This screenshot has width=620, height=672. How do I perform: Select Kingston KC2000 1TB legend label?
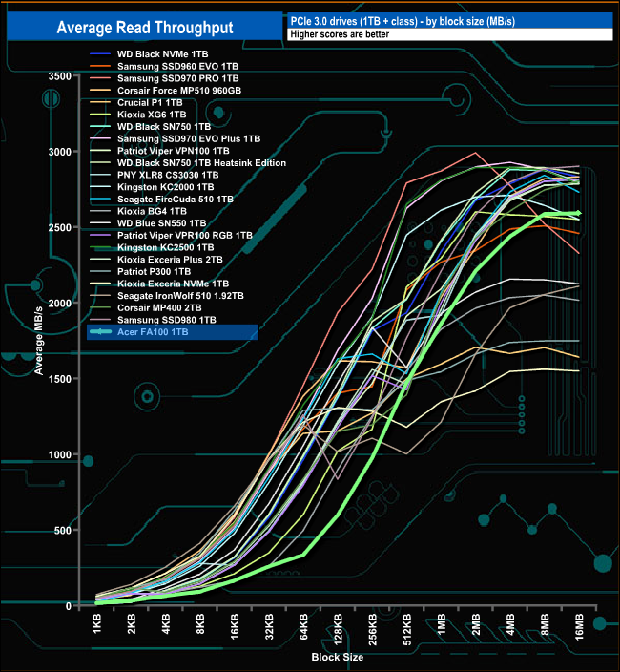click(x=166, y=187)
